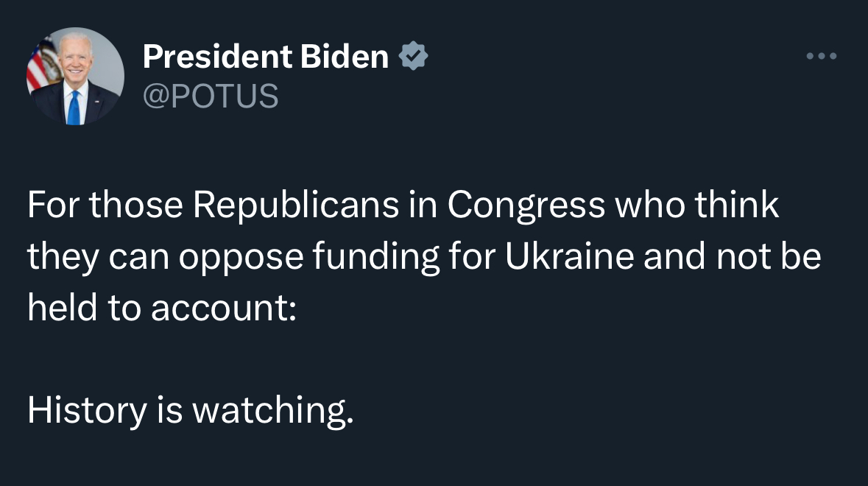Click the text "held to account:"
The height and width of the screenshot is (486, 868).
click(x=162, y=309)
